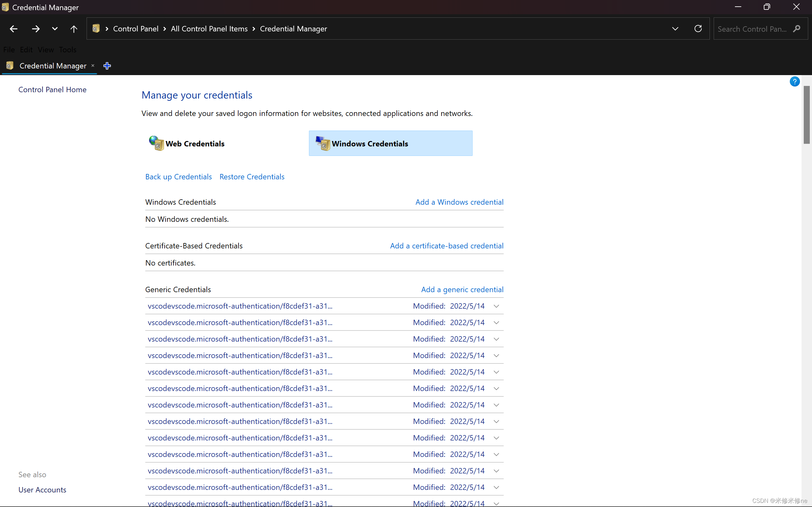This screenshot has width=812, height=507.
Task: Open the Tools menu
Action: tap(68, 49)
